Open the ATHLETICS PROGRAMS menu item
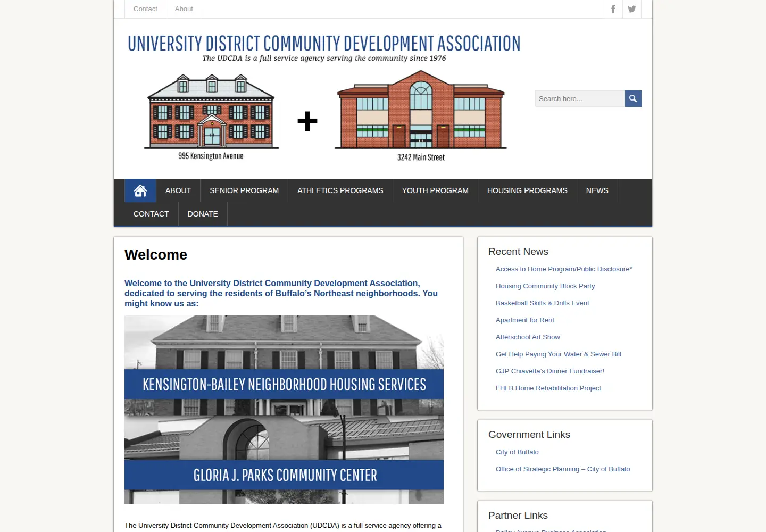Viewport: 766px width, 532px height. tap(340, 190)
